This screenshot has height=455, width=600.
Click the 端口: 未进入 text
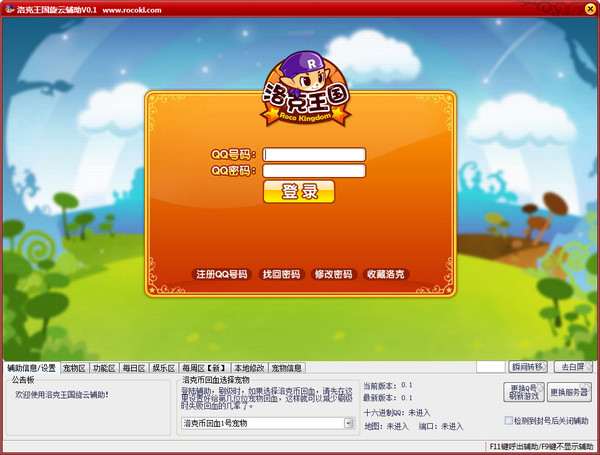pyautogui.click(x=441, y=426)
